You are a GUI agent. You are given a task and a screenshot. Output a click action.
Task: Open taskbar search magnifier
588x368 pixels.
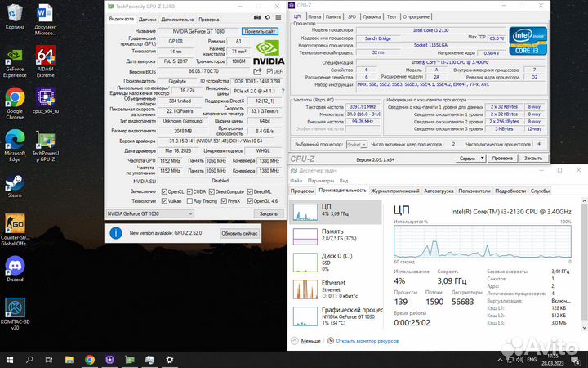[x=29, y=360]
